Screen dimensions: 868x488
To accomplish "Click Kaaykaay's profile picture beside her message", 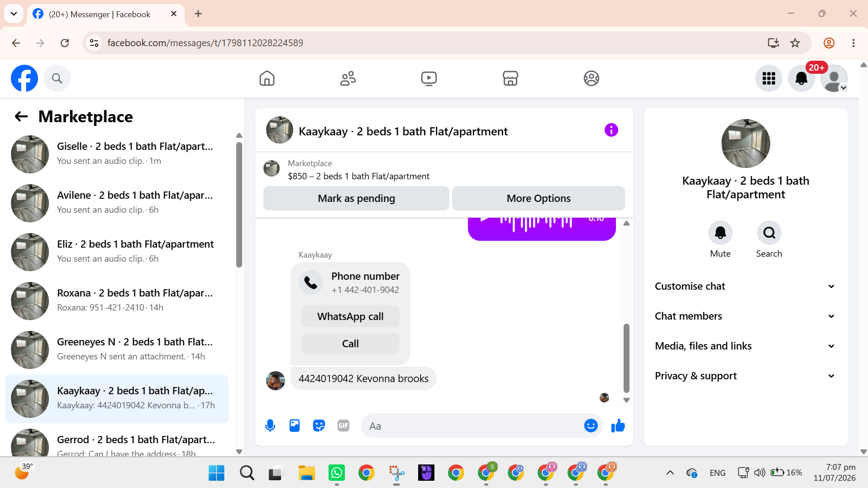I will click(x=275, y=380).
